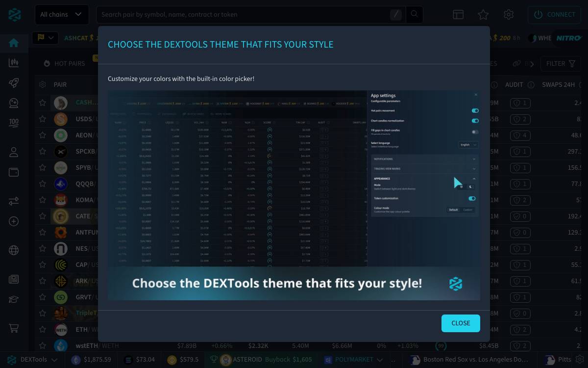Click the plus circle sidebar icon

tap(14, 221)
